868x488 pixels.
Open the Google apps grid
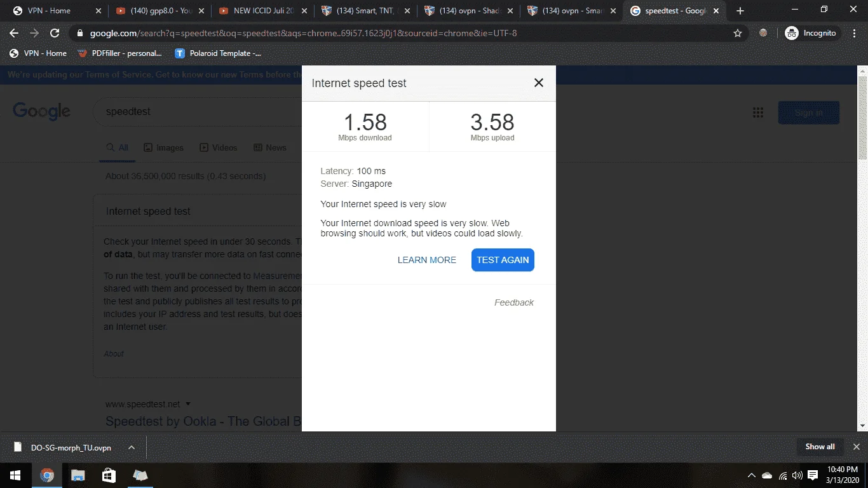(x=757, y=112)
